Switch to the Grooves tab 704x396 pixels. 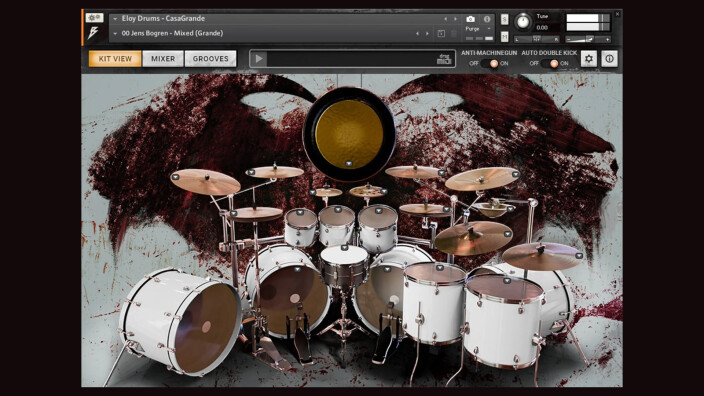click(211, 58)
